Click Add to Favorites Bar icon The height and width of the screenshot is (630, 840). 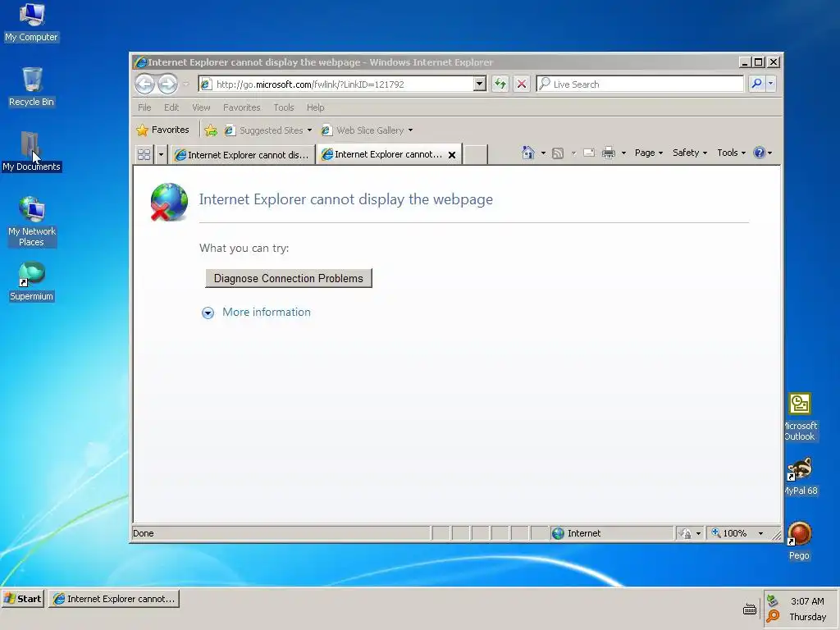pos(211,130)
